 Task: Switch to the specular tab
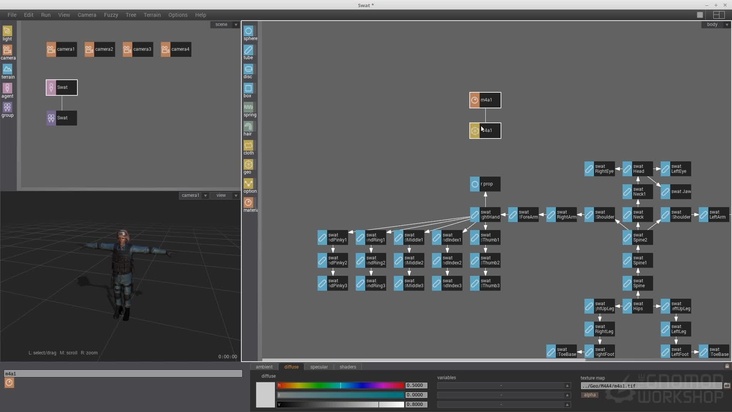(x=318, y=367)
